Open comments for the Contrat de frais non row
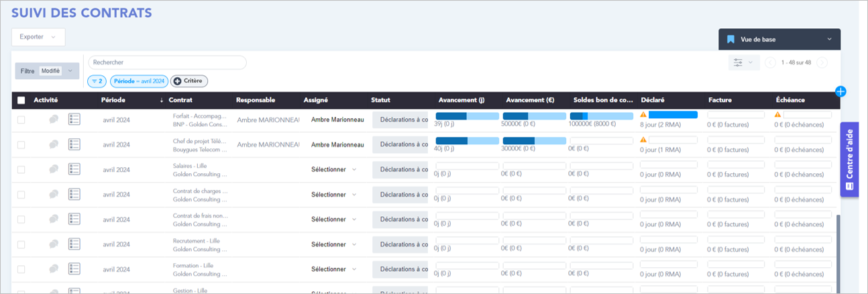Screen dimensions: 868x294 click(x=53, y=219)
